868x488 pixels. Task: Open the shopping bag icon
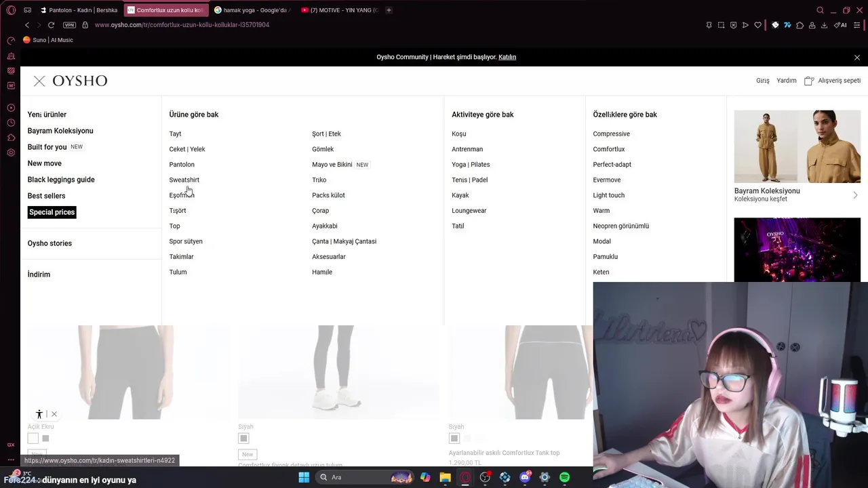coord(808,81)
